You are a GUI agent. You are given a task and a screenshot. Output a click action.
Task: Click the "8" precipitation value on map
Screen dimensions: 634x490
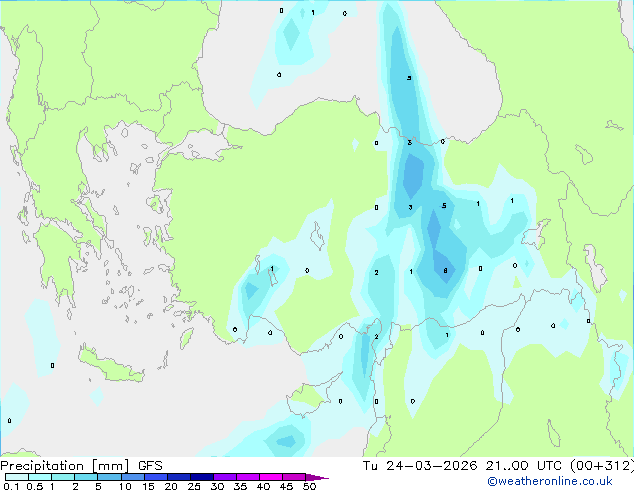click(x=445, y=270)
